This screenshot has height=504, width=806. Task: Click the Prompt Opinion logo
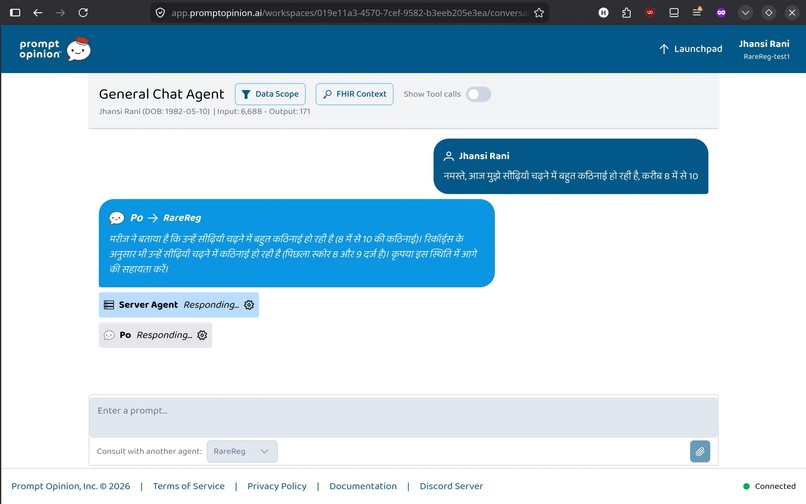[x=55, y=49]
